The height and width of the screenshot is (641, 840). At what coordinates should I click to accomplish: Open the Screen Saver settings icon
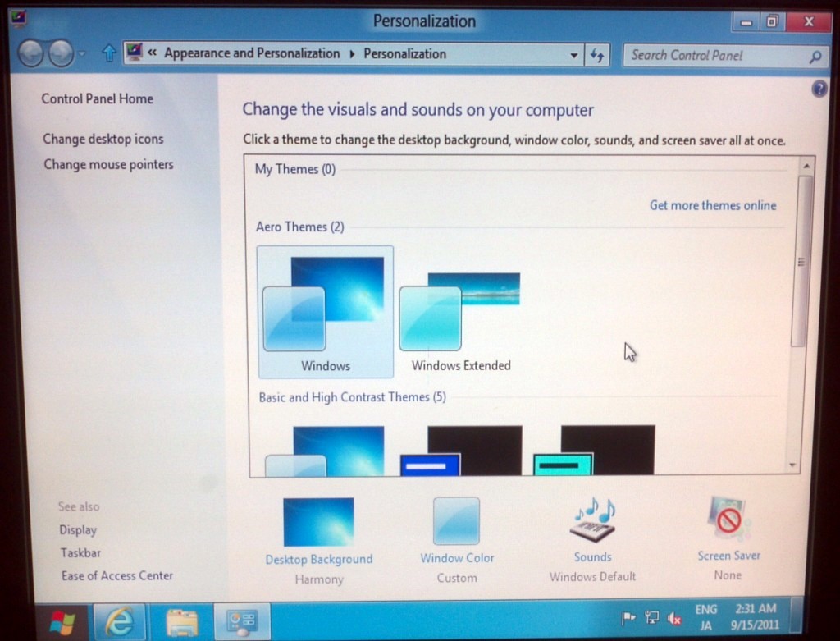tap(728, 520)
